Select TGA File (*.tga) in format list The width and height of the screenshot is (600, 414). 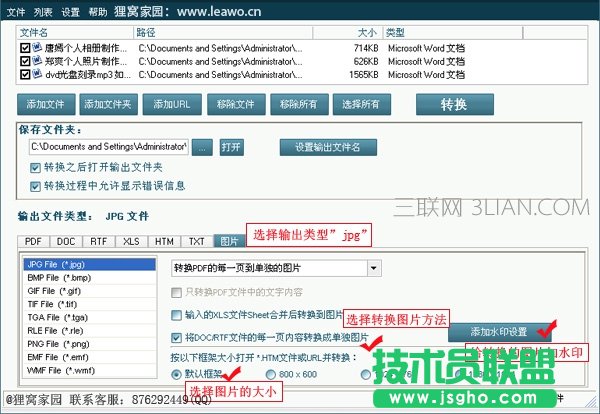[90, 318]
